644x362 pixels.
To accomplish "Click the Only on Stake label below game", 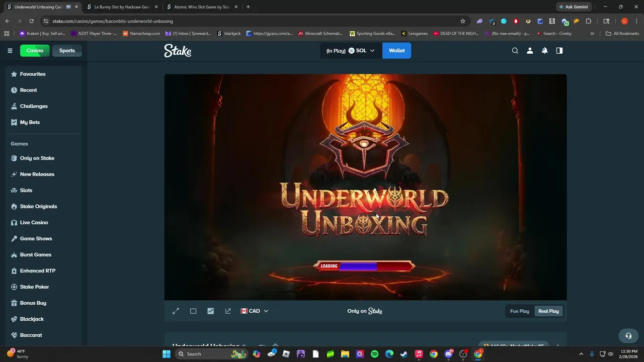I will [365, 311].
